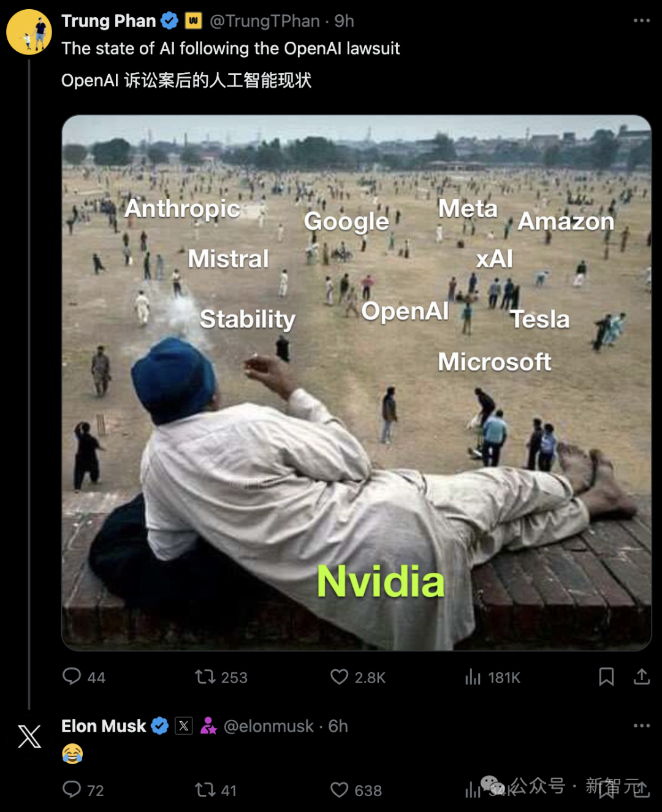Screen dimensions: 662x812
Task: Like Trung Phan's tweet
Action: (x=358, y=677)
